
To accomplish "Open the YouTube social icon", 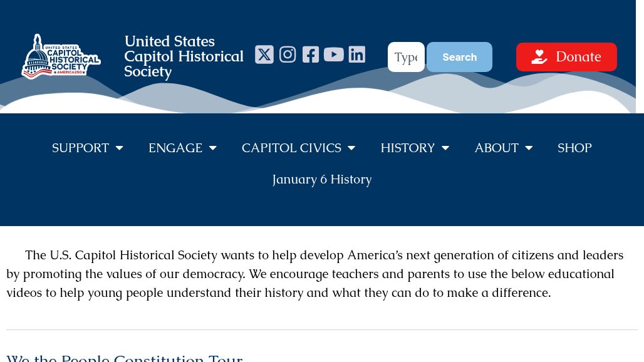I will (x=334, y=54).
